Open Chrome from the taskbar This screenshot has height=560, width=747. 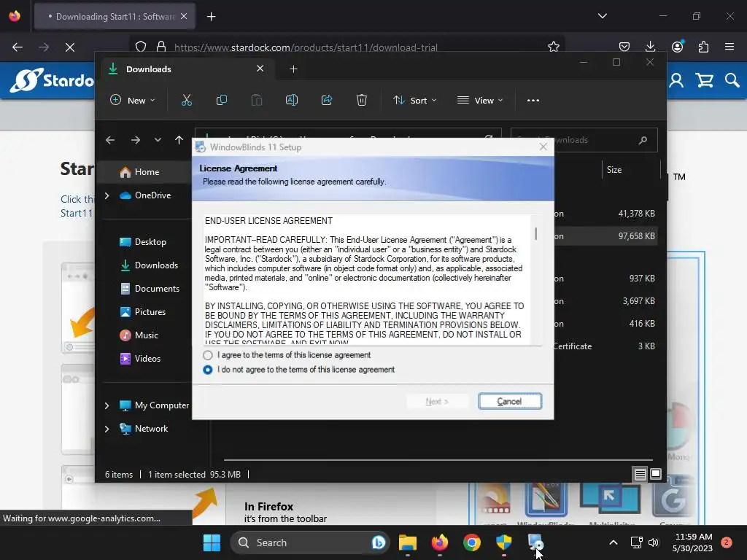coord(472,542)
